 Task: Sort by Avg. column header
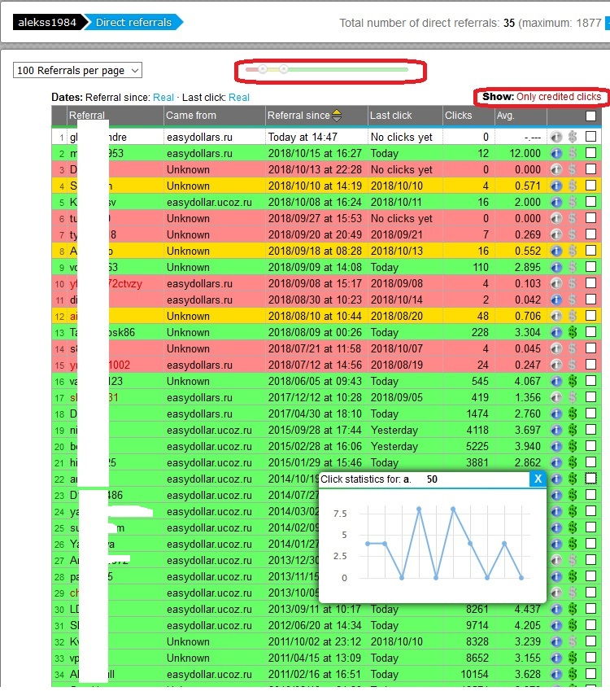(506, 116)
